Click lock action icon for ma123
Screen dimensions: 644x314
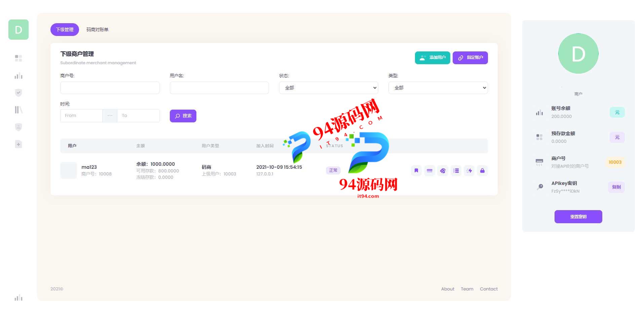pos(482,170)
